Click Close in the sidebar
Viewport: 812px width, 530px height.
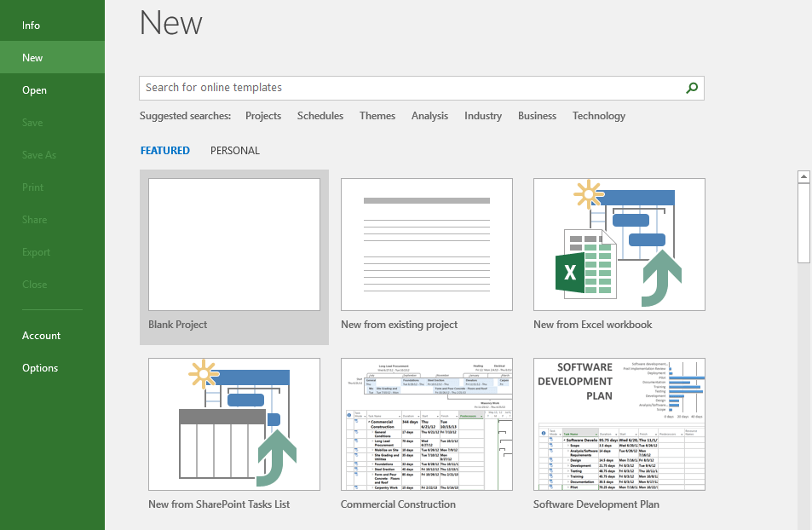(x=52, y=285)
